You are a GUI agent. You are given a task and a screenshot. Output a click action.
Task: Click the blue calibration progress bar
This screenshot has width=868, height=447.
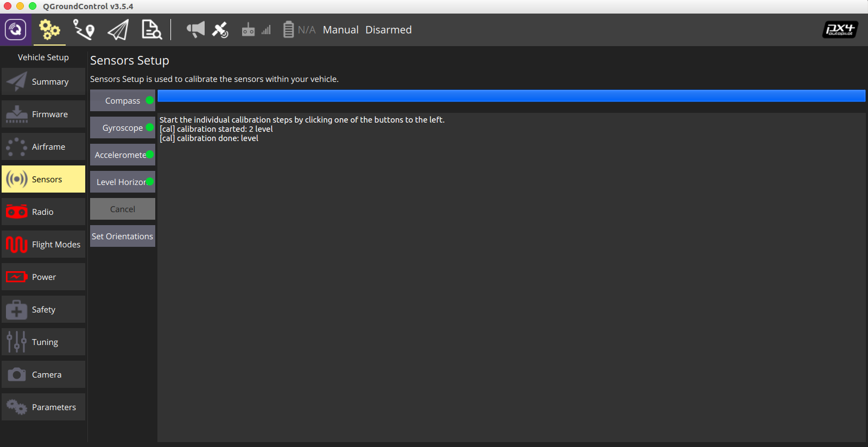pyautogui.click(x=511, y=95)
